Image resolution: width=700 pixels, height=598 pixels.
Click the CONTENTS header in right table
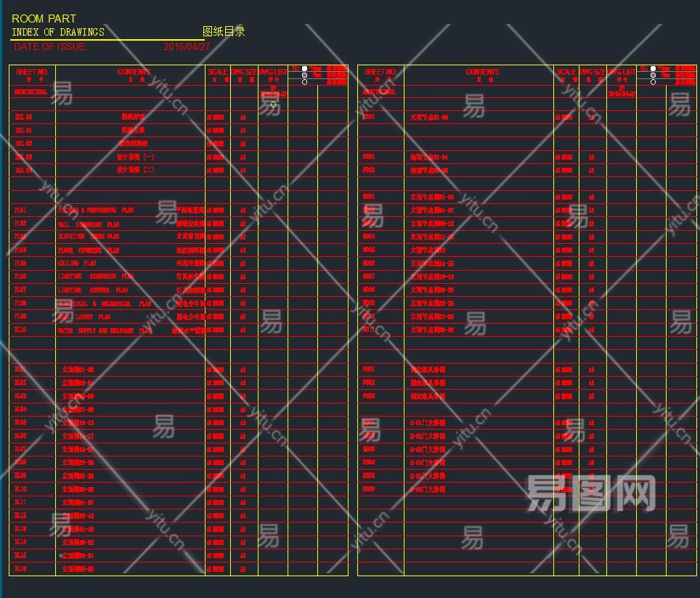(482, 72)
